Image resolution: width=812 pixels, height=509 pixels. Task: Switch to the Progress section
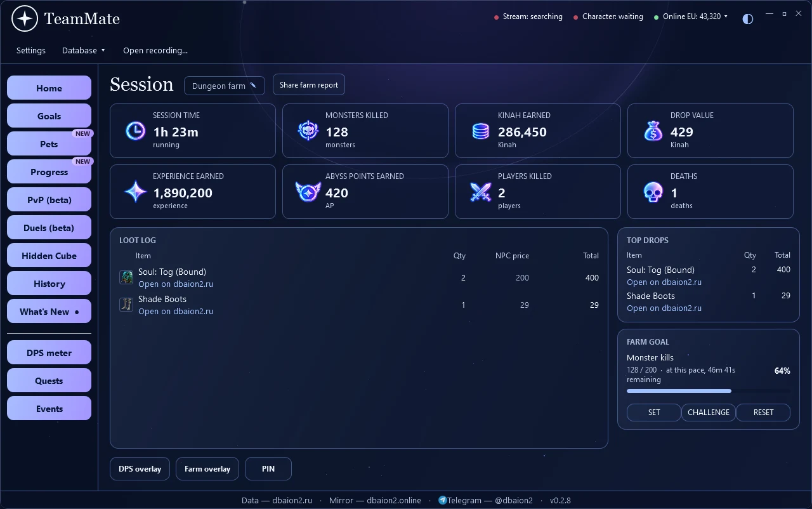point(49,172)
